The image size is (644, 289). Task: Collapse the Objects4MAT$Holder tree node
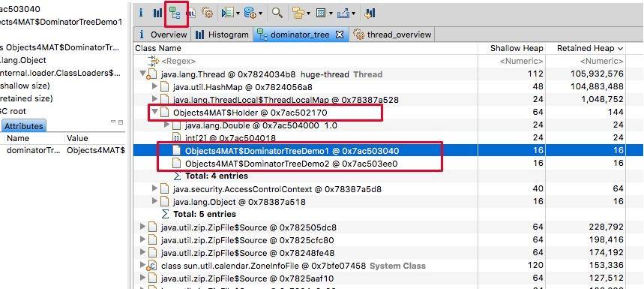155,112
